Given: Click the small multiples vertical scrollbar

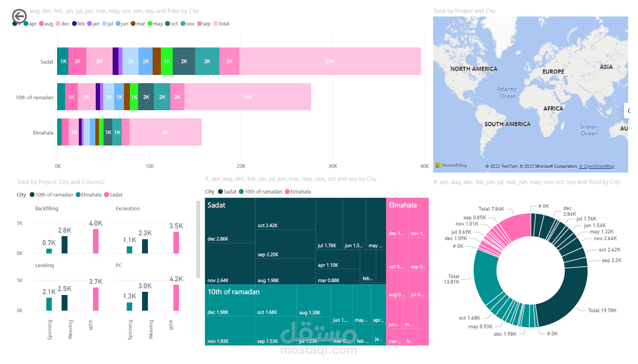Looking at the screenshot, I should coord(198,239).
